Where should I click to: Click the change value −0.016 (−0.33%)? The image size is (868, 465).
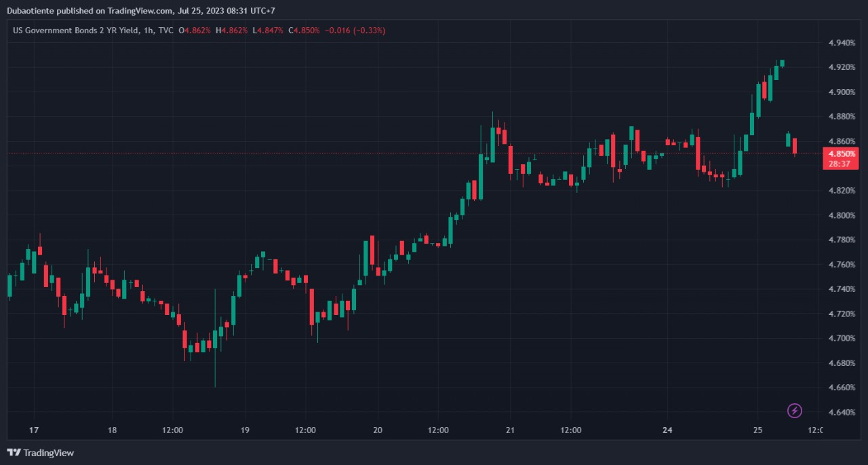click(x=356, y=31)
